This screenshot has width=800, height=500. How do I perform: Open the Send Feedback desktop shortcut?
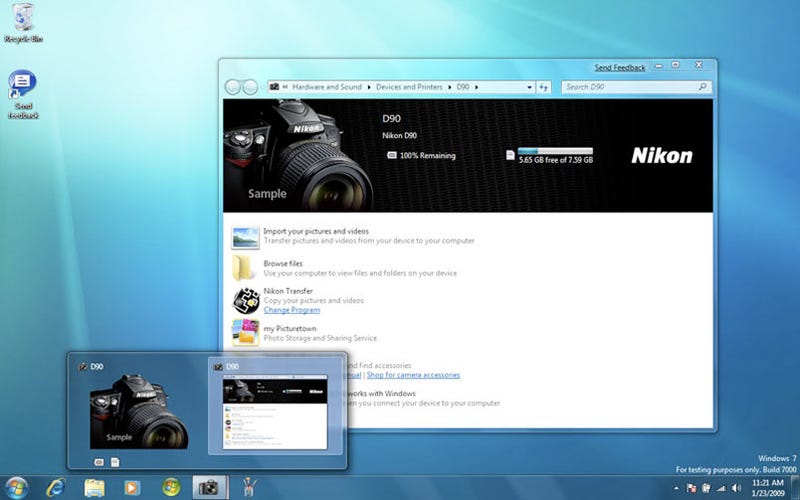(x=23, y=94)
